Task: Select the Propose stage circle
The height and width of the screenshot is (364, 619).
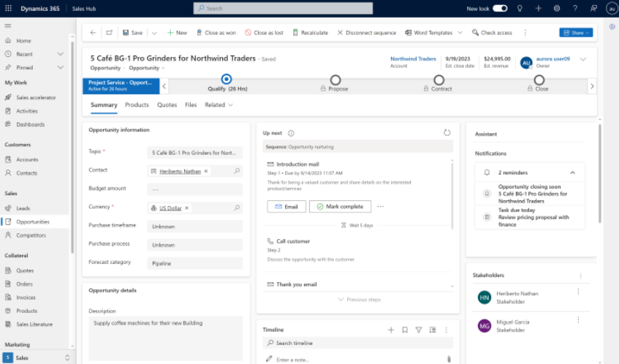Action: point(335,80)
